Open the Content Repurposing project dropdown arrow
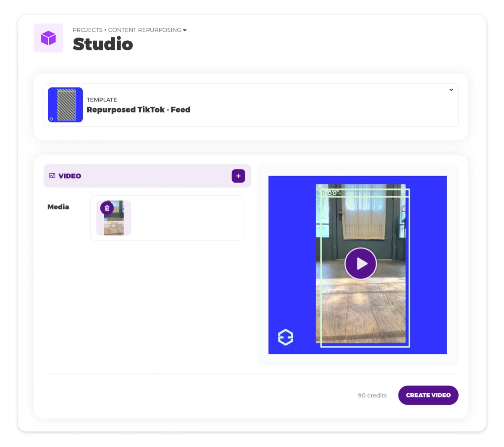The width and height of the screenshot is (504, 447). coord(185,30)
